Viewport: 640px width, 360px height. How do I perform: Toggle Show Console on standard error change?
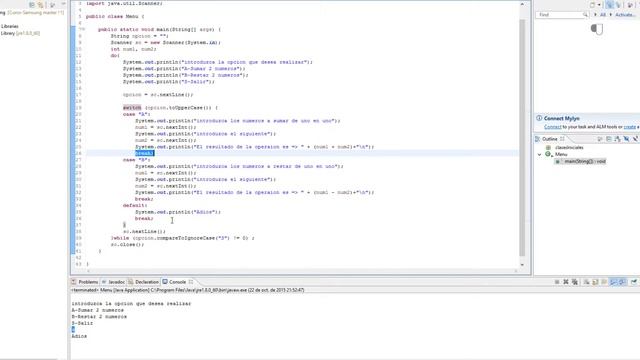(622, 282)
